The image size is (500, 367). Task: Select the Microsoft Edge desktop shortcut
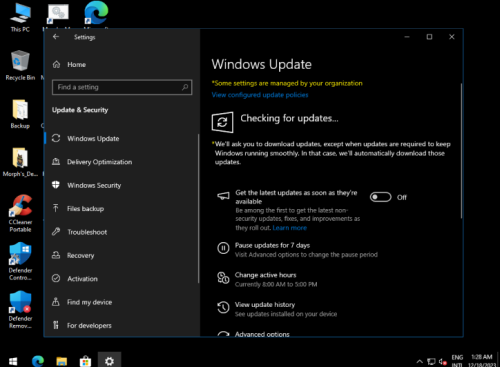pos(96,13)
